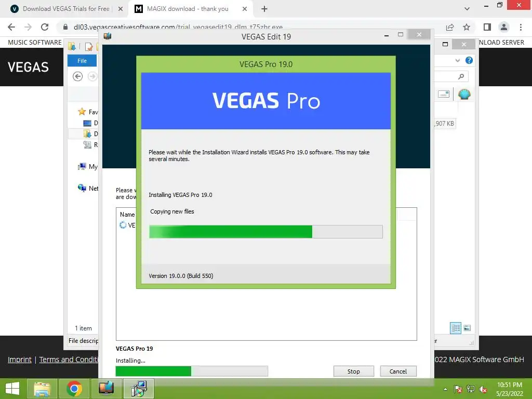Open Action Center flag tray icon
532x399 pixels.
click(458, 389)
